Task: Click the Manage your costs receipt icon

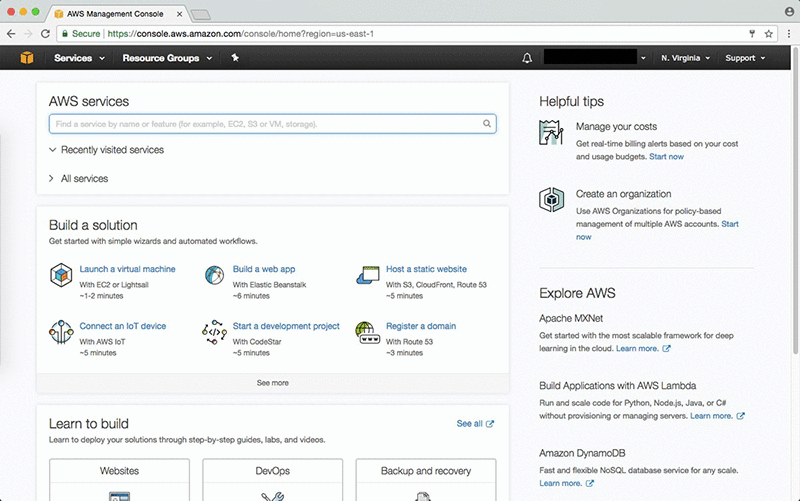Action: point(551,133)
